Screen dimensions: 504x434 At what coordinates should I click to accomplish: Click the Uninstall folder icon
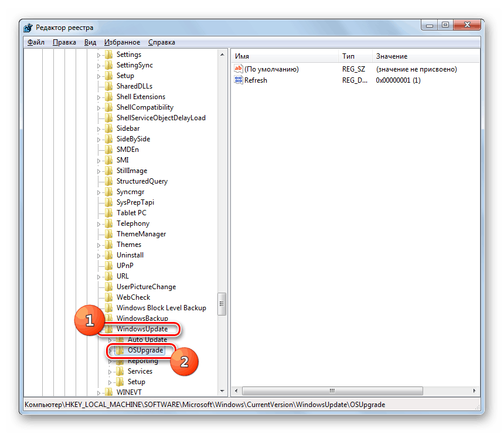[109, 255]
